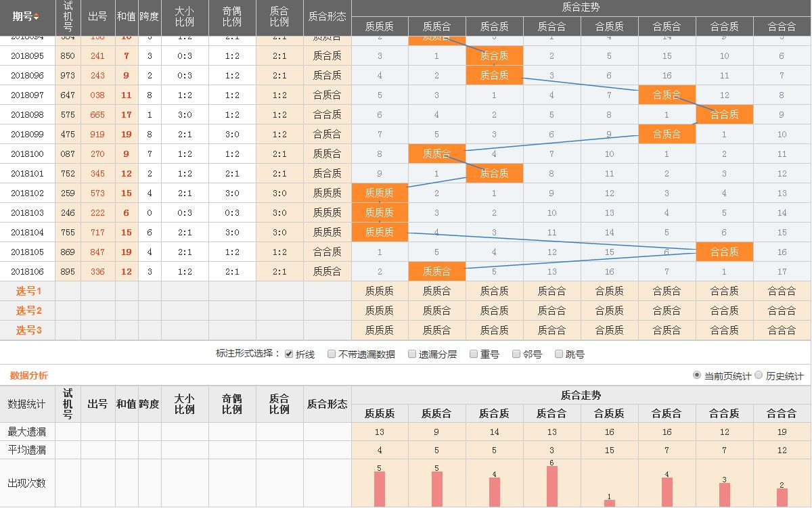812x508 pixels.
Task: Click the 质合比例 header in top table
Action: pyautogui.click(x=279, y=16)
